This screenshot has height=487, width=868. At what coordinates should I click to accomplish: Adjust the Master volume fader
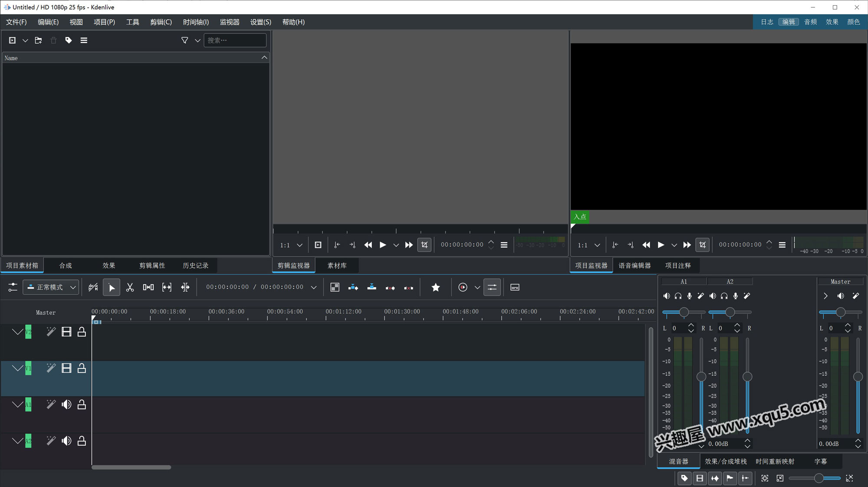coord(858,377)
